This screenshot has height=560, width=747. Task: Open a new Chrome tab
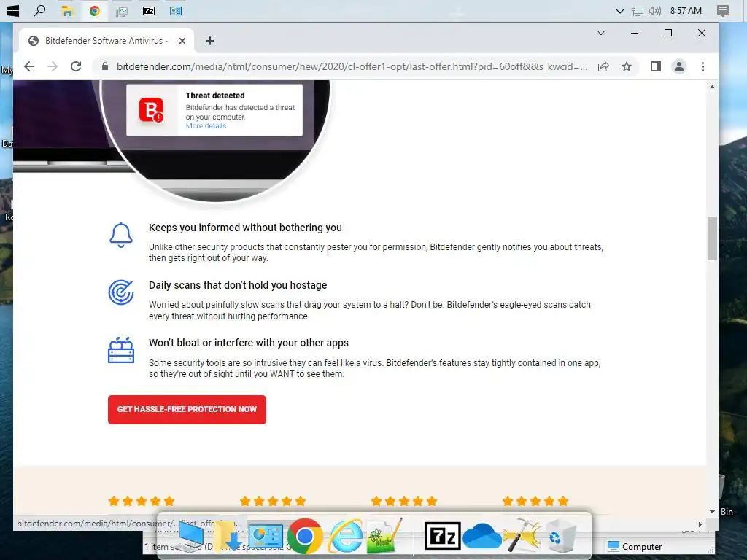[x=209, y=41]
